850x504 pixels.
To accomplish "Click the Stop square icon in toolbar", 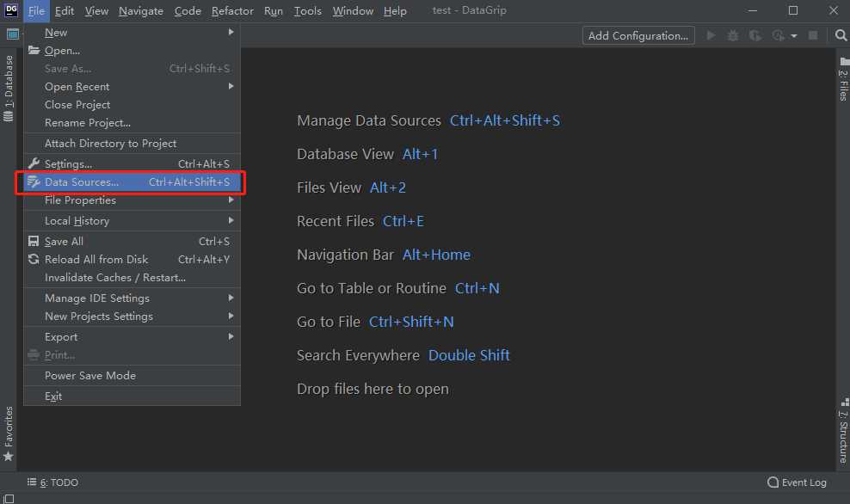I will click(x=813, y=35).
